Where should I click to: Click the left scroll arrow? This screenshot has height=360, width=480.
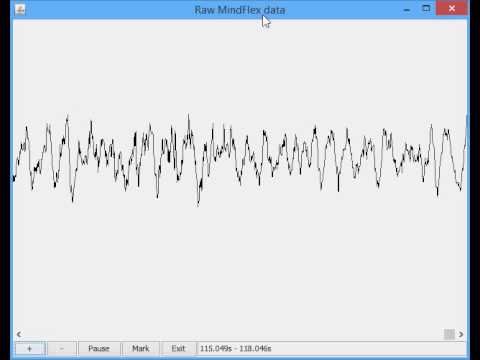pos(19,334)
